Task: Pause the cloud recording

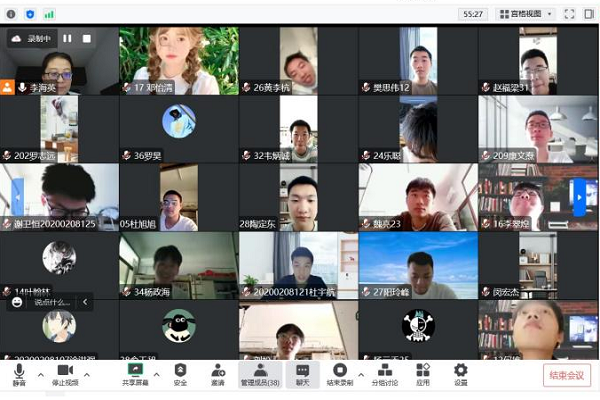Action: 67,39
